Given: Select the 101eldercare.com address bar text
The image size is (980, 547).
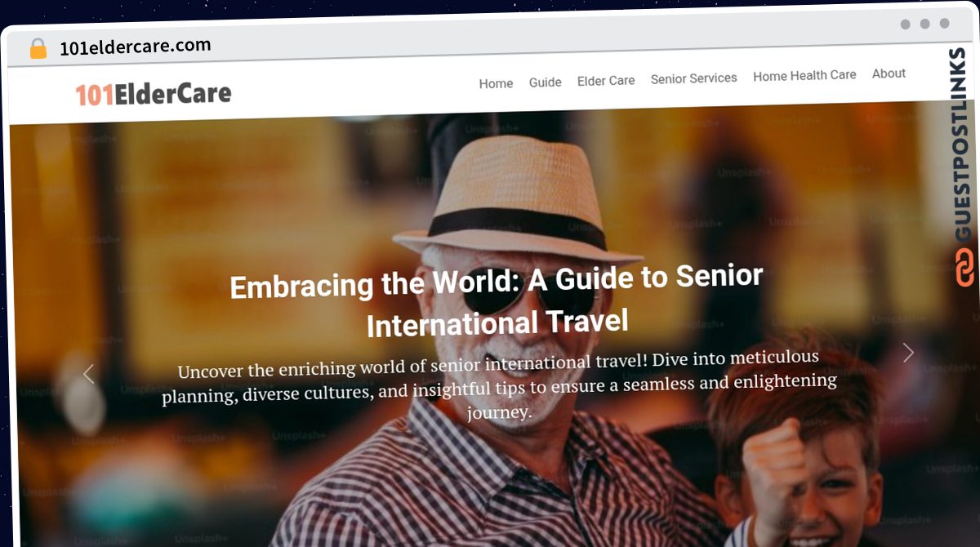Looking at the screenshot, I should 136,47.
